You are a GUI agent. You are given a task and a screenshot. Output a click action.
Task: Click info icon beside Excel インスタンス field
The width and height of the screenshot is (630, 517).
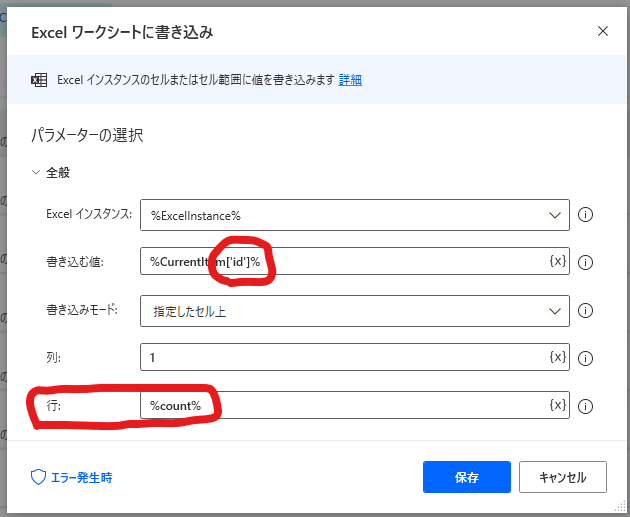(x=585, y=215)
